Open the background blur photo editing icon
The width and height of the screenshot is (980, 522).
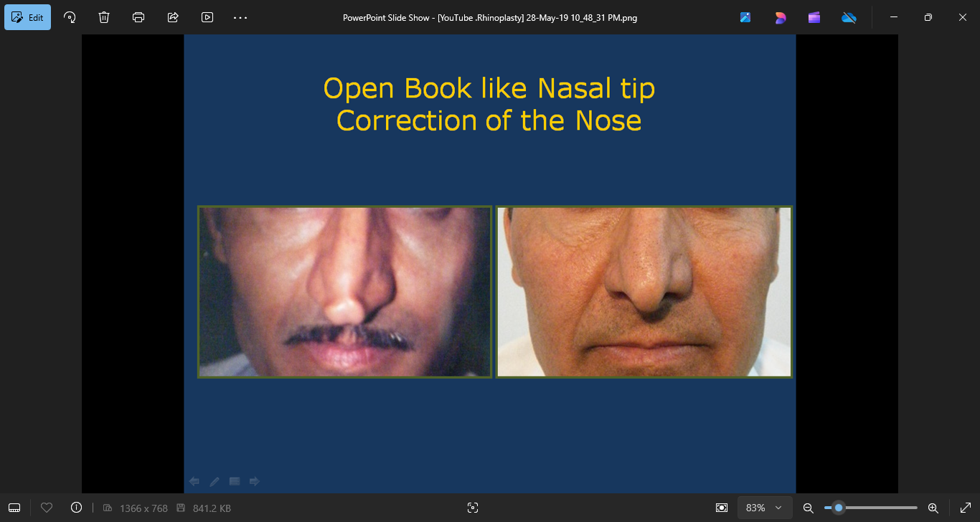click(745, 17)
